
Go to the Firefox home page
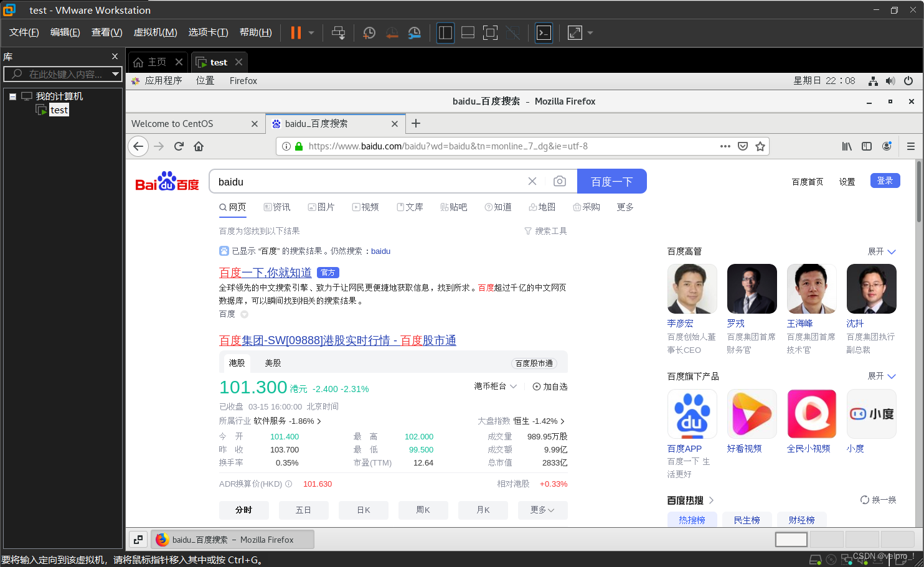pos(199,146)
